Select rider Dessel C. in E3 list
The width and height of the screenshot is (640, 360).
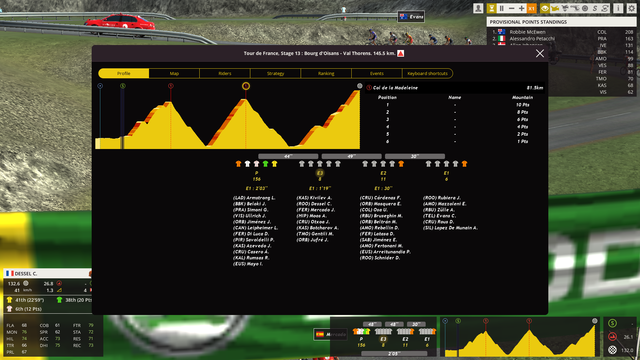click(314, 204)
